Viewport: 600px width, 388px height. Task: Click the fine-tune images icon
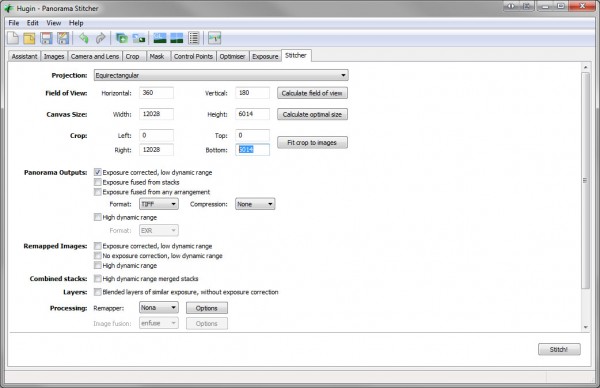coord(139,38)
